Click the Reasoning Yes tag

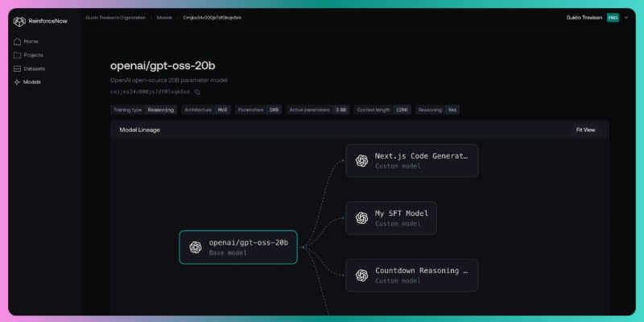pyautogui.click(x=437, y=110)
